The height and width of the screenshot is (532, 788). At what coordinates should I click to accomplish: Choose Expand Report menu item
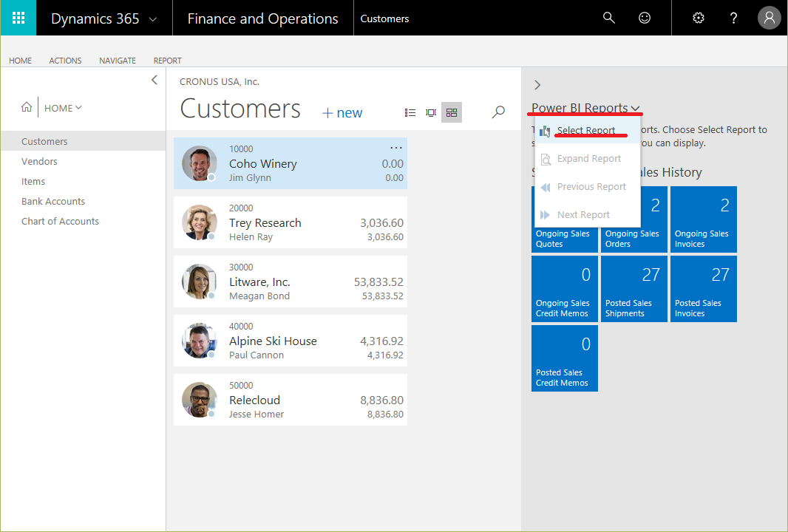coord(588,159)
